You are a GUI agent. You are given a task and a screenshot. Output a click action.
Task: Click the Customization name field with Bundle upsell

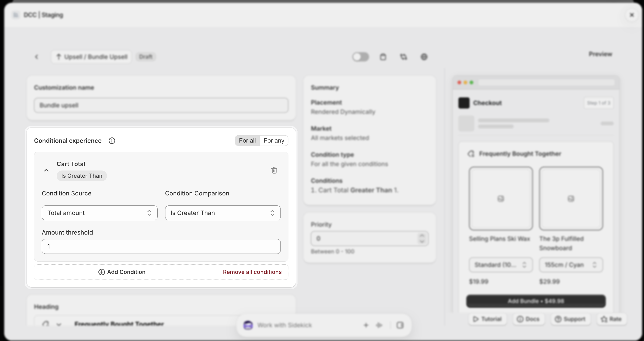[x=161, y=105]
